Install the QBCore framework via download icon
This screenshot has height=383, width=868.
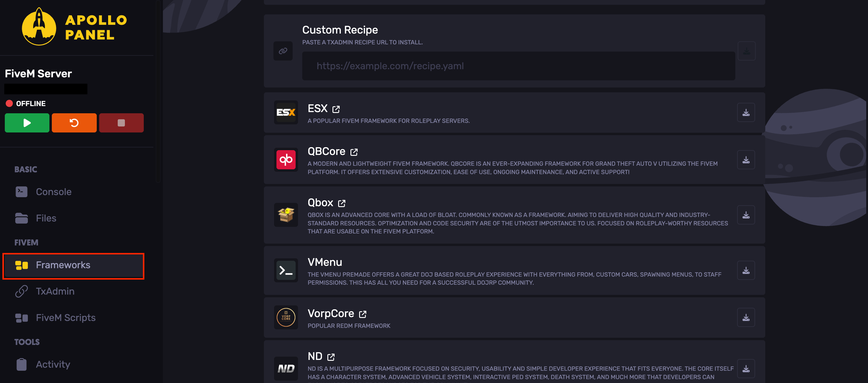coord(746,159)
